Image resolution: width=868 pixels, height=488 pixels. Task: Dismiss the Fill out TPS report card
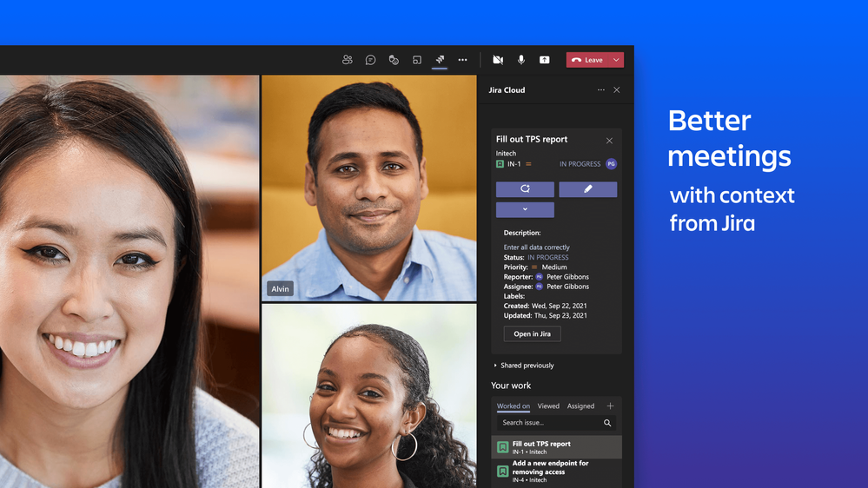(609, 141)
